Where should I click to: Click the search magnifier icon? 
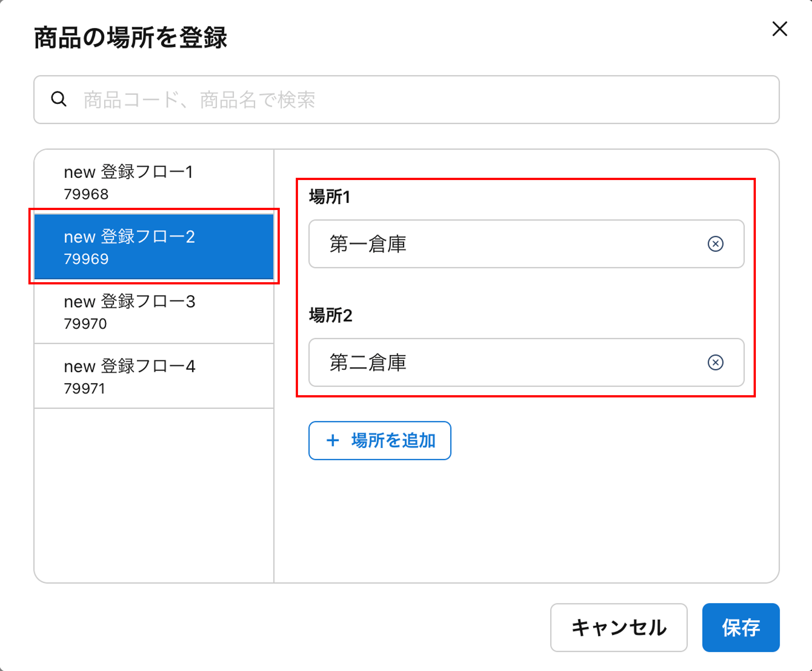[x=59, y=99]
